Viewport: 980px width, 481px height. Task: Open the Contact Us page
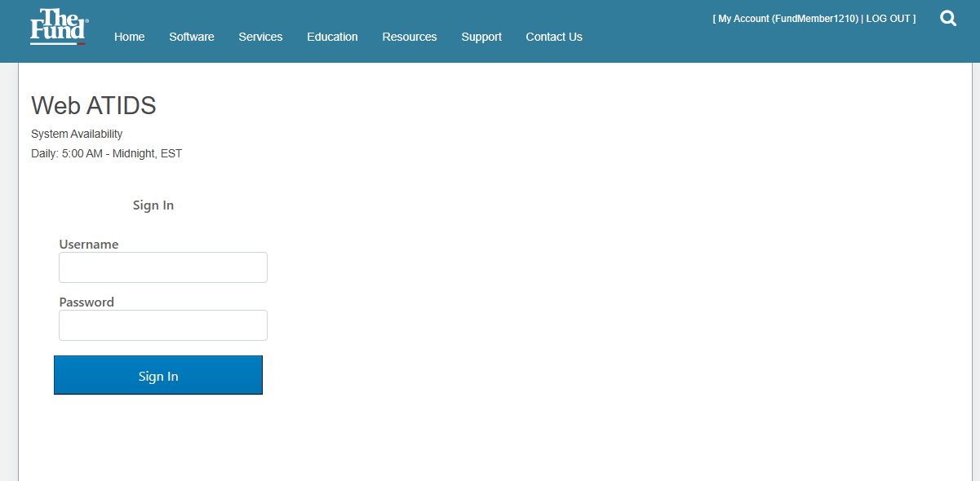554,37
